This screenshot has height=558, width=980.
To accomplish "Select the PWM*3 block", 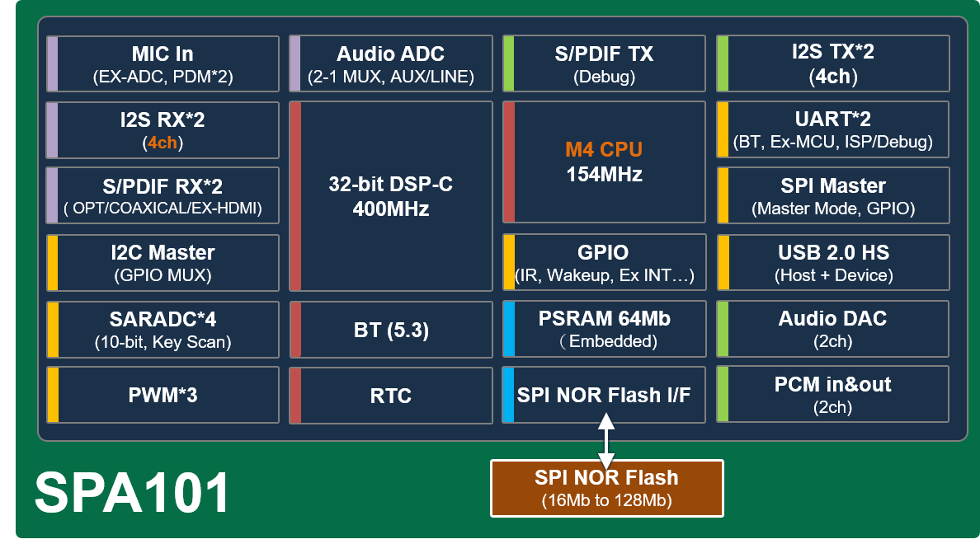I will (x=163, y=395).
